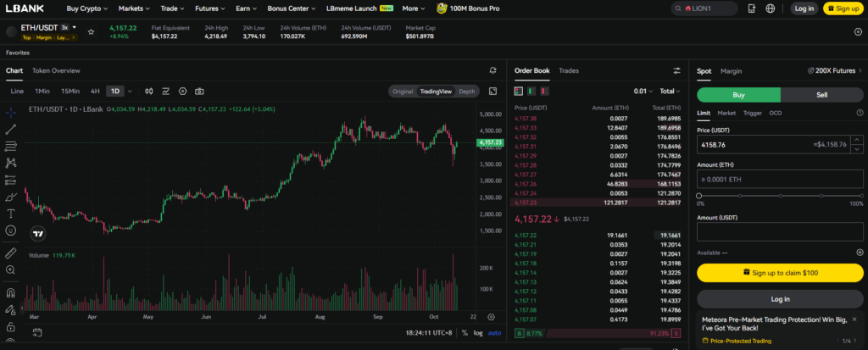Take a chart snapshot with camera icon
Screen dimensions: 868x350
click(199, 91)
